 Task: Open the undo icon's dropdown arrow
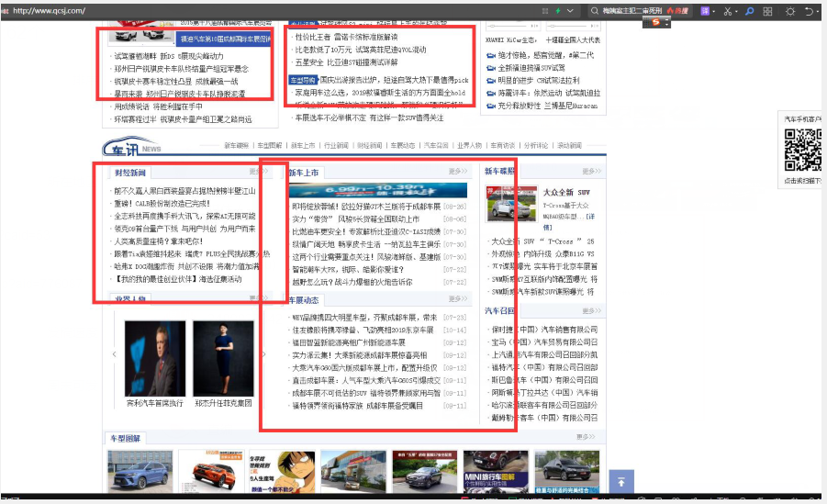coord(818,11)
